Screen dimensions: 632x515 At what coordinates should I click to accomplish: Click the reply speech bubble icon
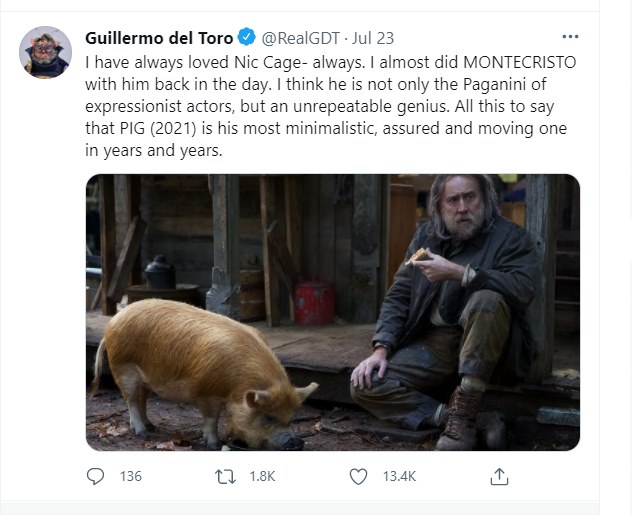[x=97, y=476]
